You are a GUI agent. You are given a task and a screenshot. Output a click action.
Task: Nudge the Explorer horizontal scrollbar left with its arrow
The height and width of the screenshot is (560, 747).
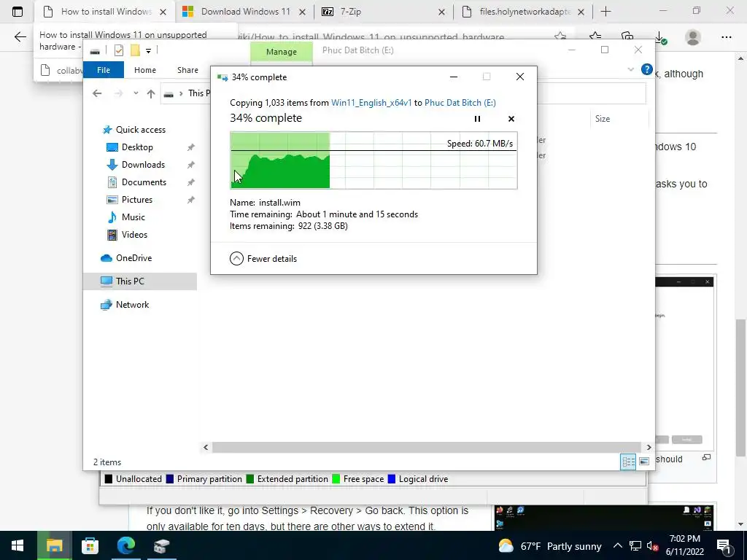[x=206, y=447]
